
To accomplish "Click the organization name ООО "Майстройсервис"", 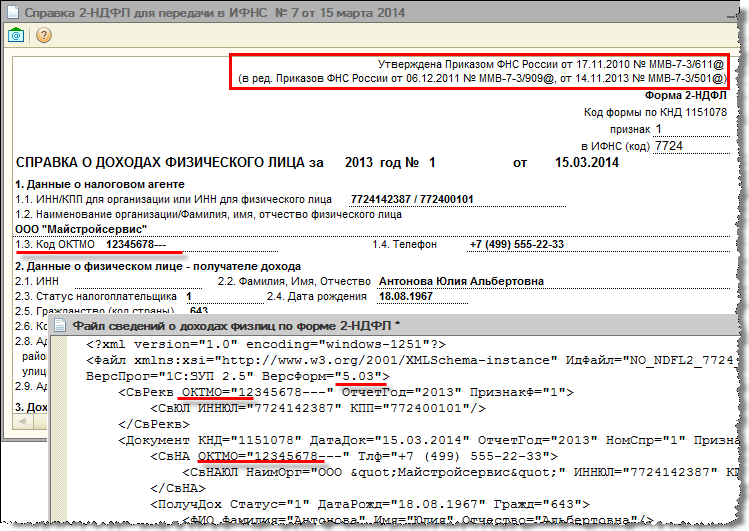I will (64, 228).
